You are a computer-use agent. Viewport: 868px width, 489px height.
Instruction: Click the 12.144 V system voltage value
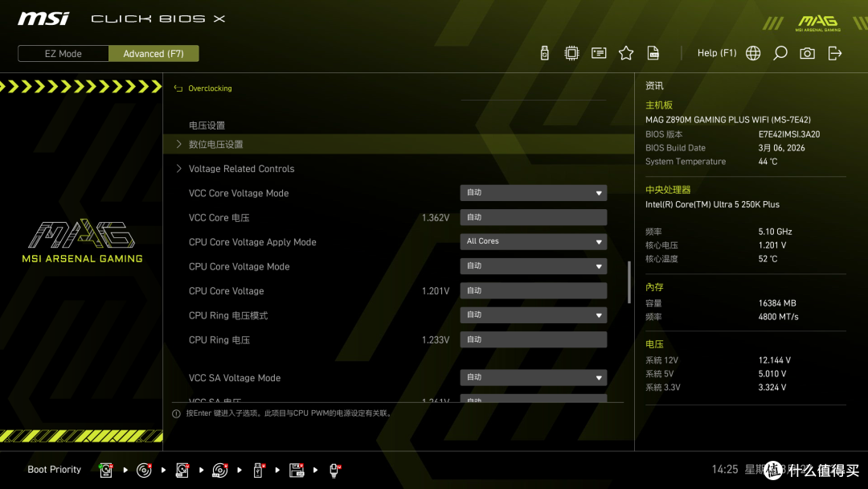775,360
